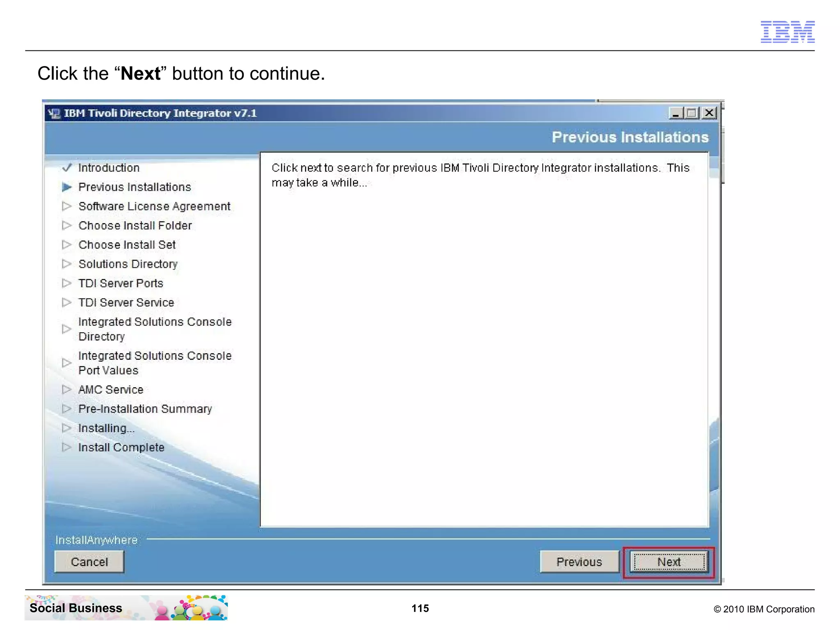Select the Pre-Installation Summary step

pyautogui.click(x=145, y=409)
